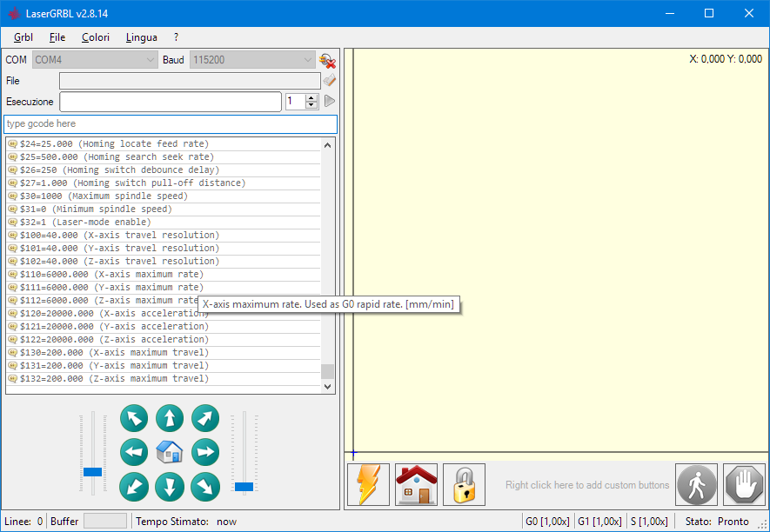Click the hand stop feed hold button
The height and width of the screenshot is (532, 770).
(744, 484)
